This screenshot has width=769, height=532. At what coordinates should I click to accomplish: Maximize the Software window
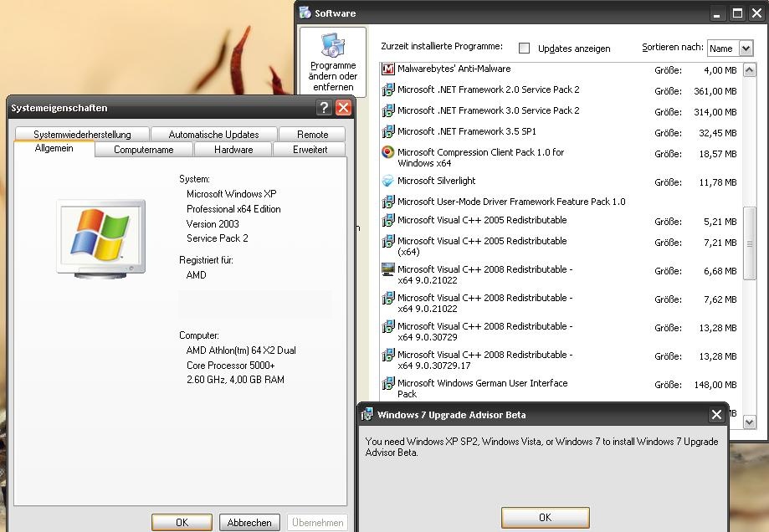(x=737, y=13)
